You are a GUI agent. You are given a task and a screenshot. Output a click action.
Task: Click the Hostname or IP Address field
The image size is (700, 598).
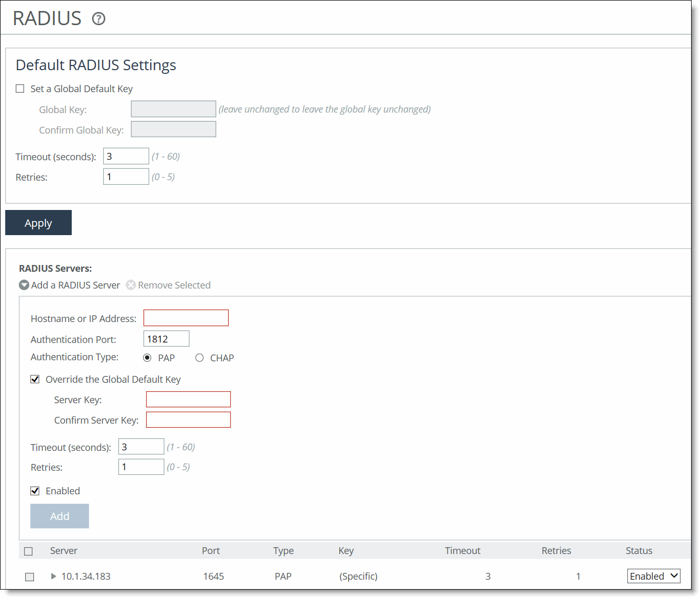click(x=186, y=318)
